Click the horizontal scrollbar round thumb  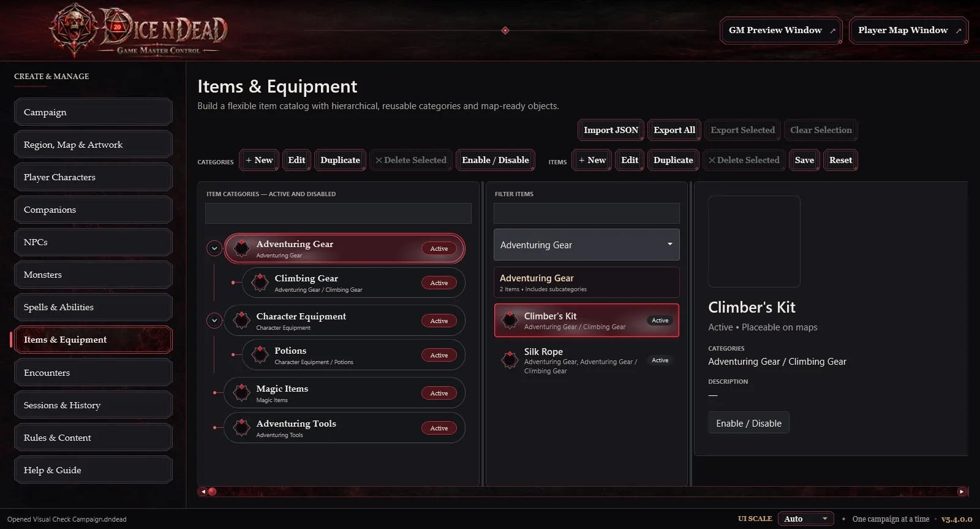(x=213, y=492)
